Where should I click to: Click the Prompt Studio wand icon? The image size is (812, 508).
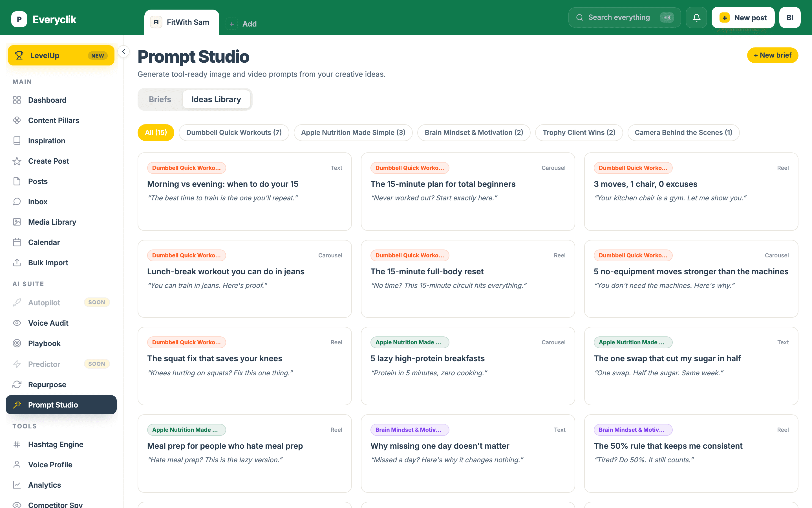point(17,404)
